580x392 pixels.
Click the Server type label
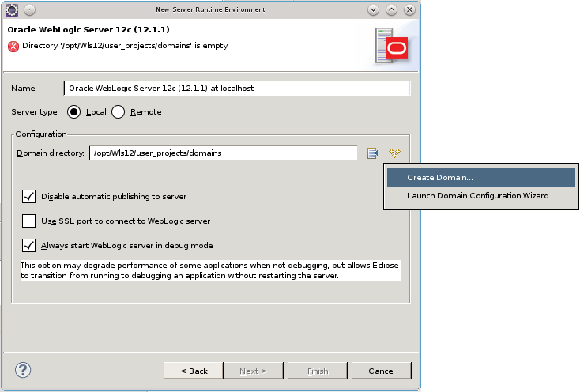click(x=35, y=112)
